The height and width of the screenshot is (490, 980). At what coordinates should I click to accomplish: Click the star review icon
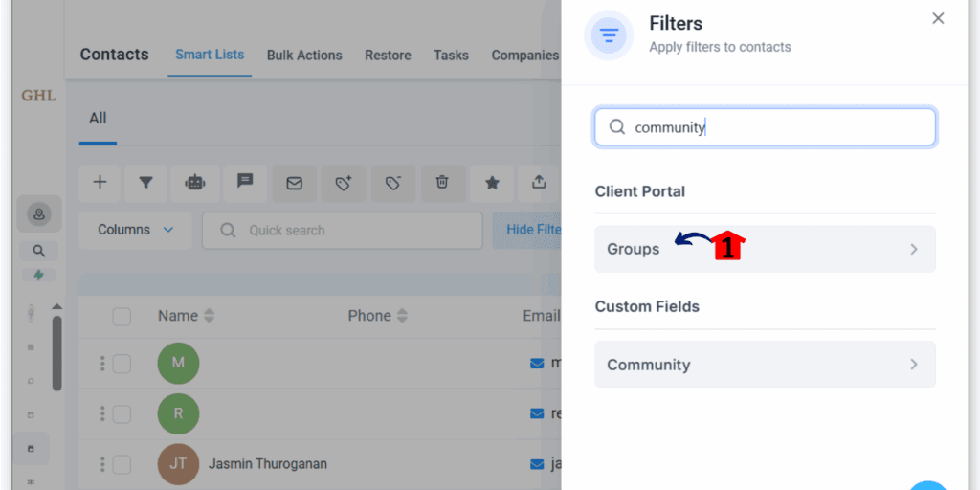tap(493, 183)
